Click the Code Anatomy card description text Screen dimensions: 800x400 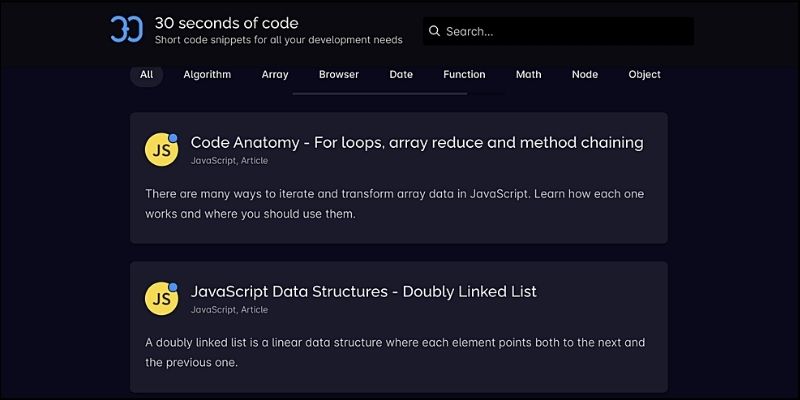395,204
